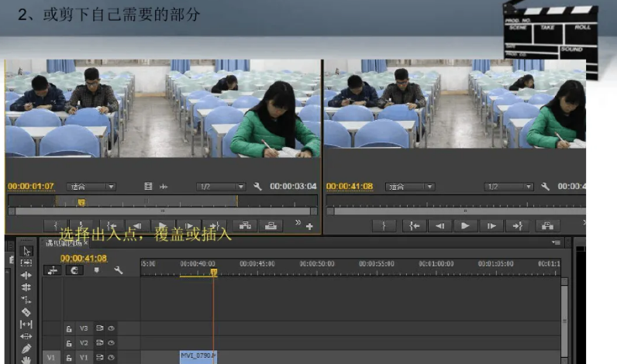Click source monitor timecode 00:00:01:07
Screen dimensions: 617x364
point(31,187)
